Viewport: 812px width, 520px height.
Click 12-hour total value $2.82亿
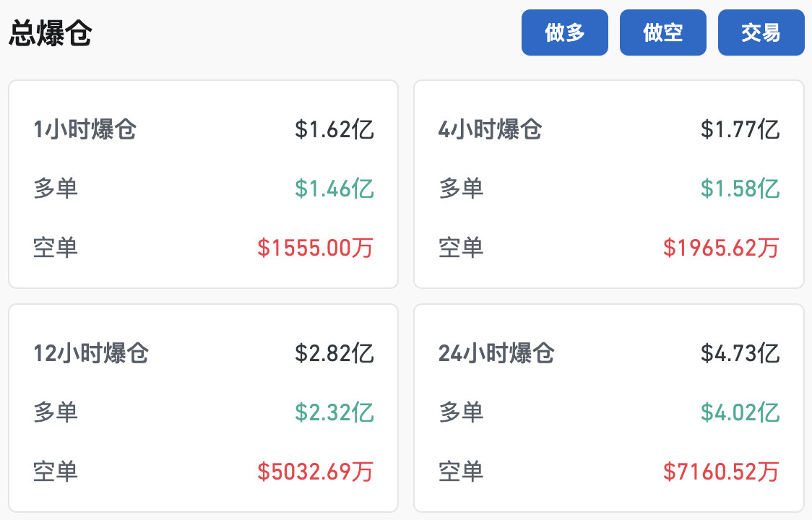[334, 354]
